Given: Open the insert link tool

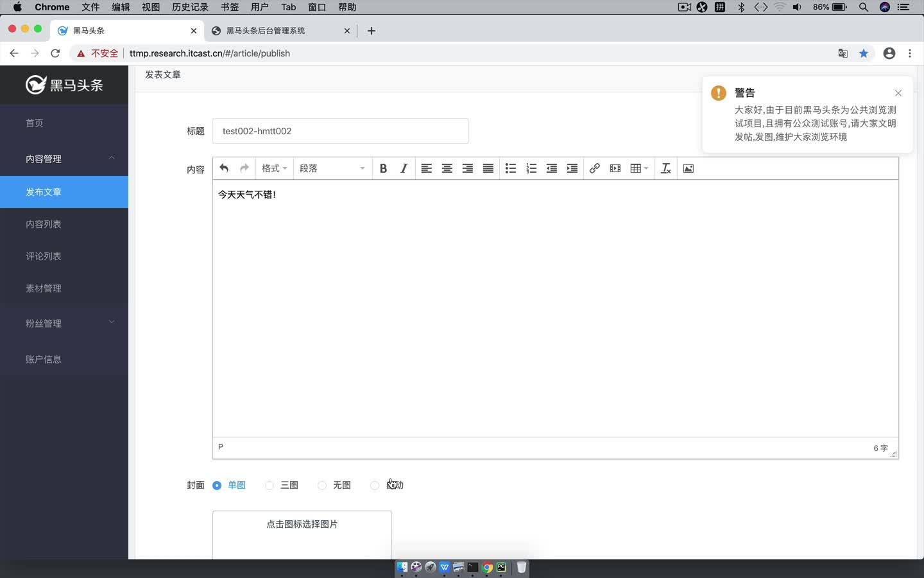Looking at the screenshot, I should 594,168.
